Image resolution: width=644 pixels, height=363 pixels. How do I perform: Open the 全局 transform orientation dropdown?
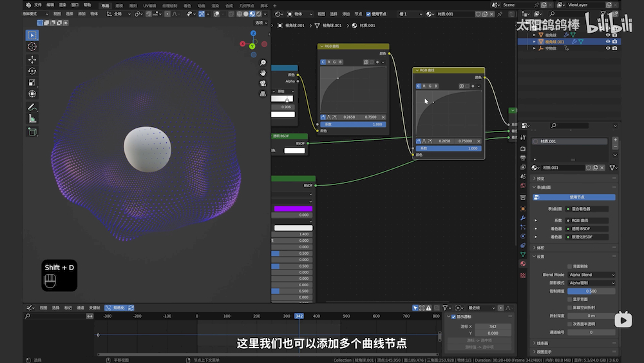click(x=118, y=14)
